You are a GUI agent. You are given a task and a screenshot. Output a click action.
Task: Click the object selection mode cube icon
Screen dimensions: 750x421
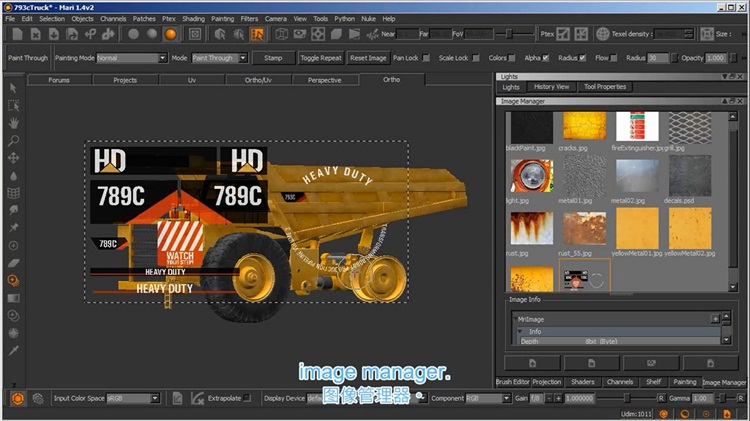(220, 34)
